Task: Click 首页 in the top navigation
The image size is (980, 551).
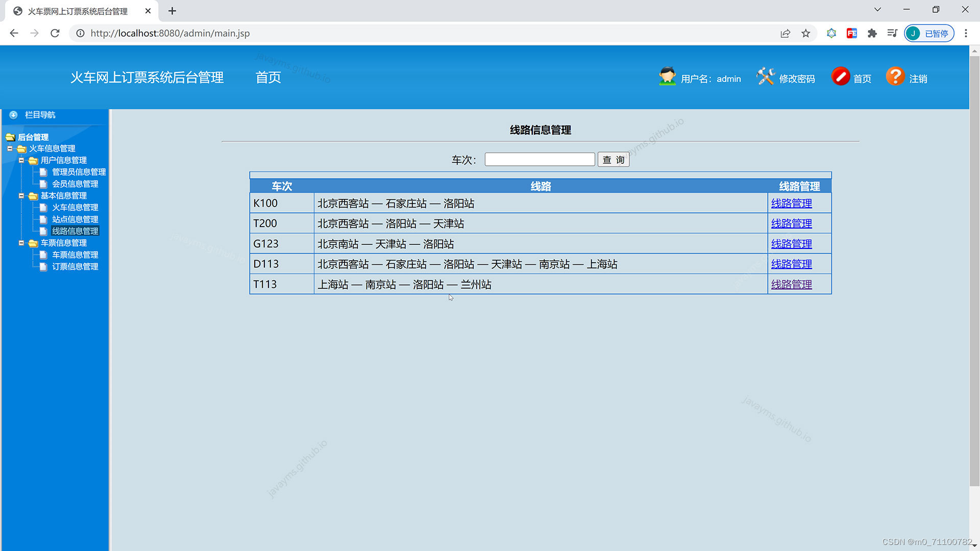Action: (267, 77)
